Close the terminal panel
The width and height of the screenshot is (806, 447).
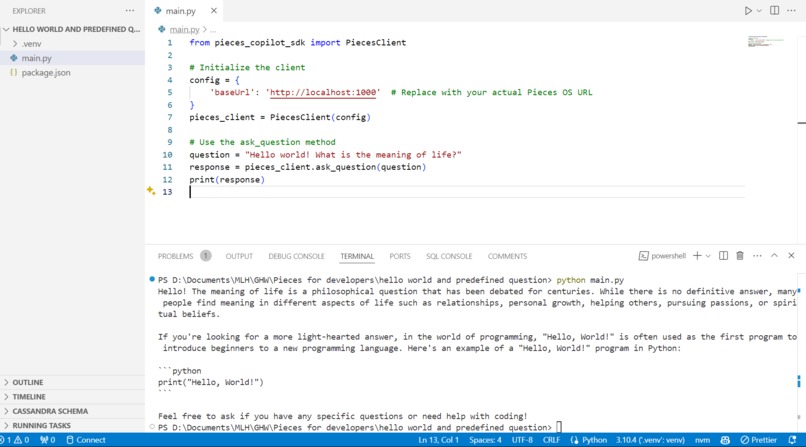(791, 255)
